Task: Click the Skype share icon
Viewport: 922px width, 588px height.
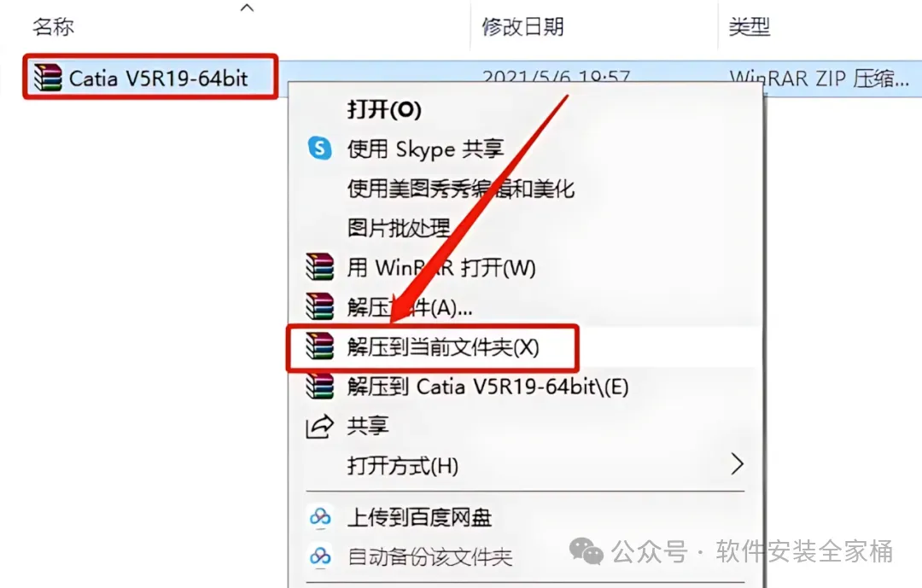Action: [320, 148]
